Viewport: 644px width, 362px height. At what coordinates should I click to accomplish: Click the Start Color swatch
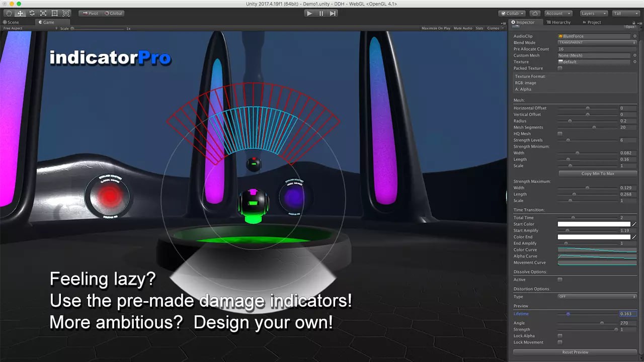click(594, 224)
